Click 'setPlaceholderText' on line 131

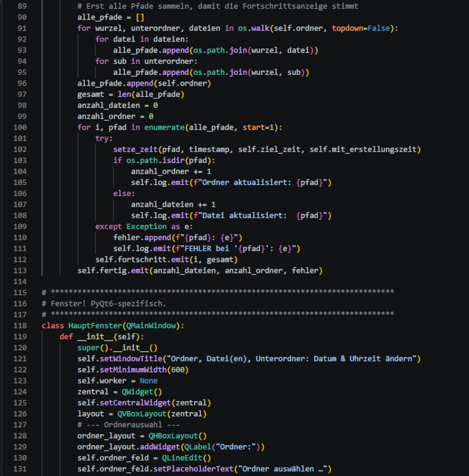(194, 469)
